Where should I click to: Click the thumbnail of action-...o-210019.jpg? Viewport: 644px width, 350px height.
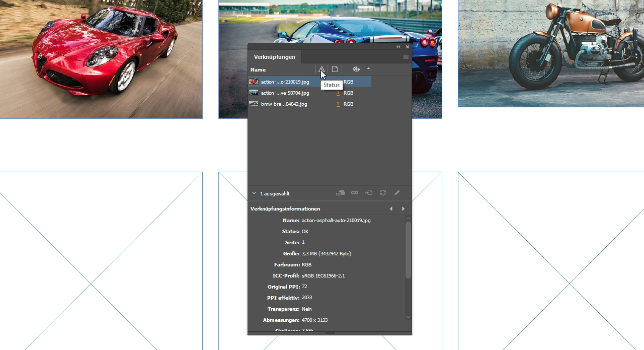254,82
